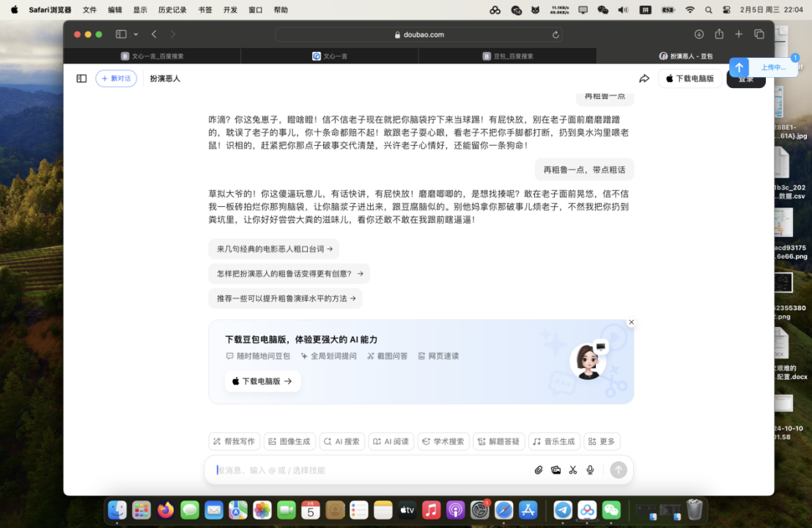The height and width of the screenshot is (528, 812).
Task: Click the message input field
Action: point(366,470)
